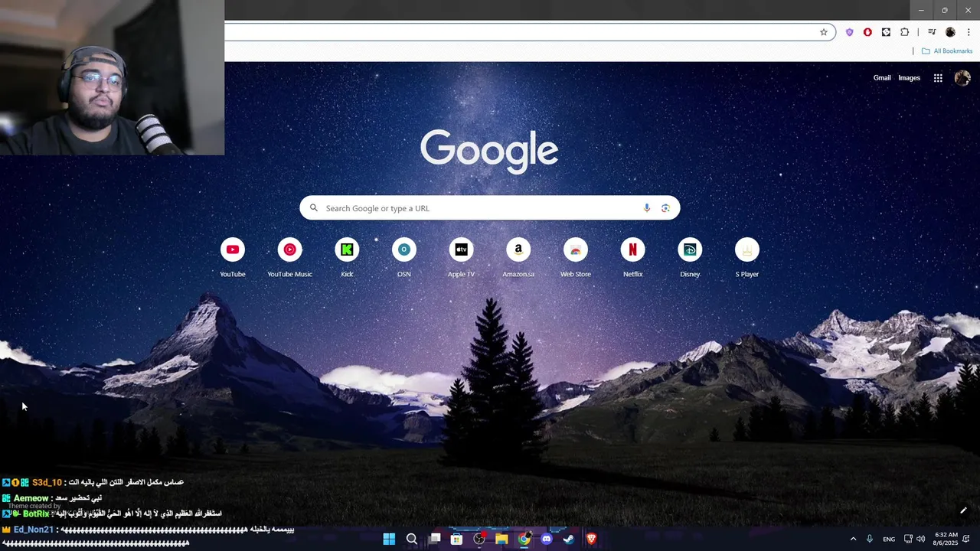The height and width of the screenshot is (551, 980).
Task: Open the notification center bell
Action: tap(967, 539)
